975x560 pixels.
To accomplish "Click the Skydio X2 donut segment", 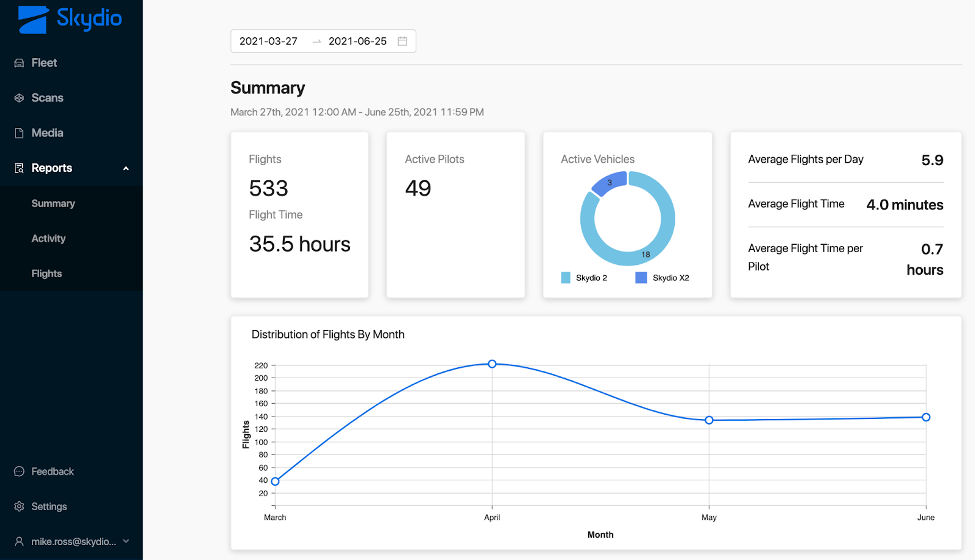I will click(608, 183).
